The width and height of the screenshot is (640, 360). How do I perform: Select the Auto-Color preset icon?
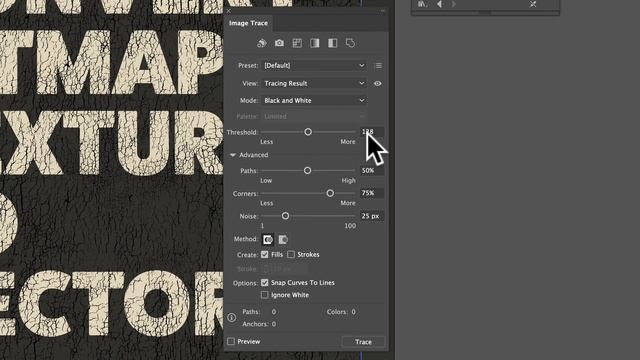(x=262, y=43)
